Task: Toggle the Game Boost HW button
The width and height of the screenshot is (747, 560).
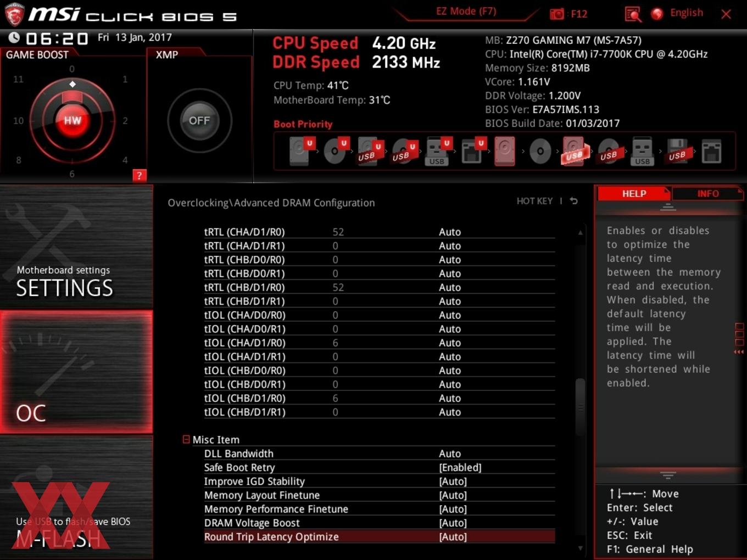Action: point(73,120)
